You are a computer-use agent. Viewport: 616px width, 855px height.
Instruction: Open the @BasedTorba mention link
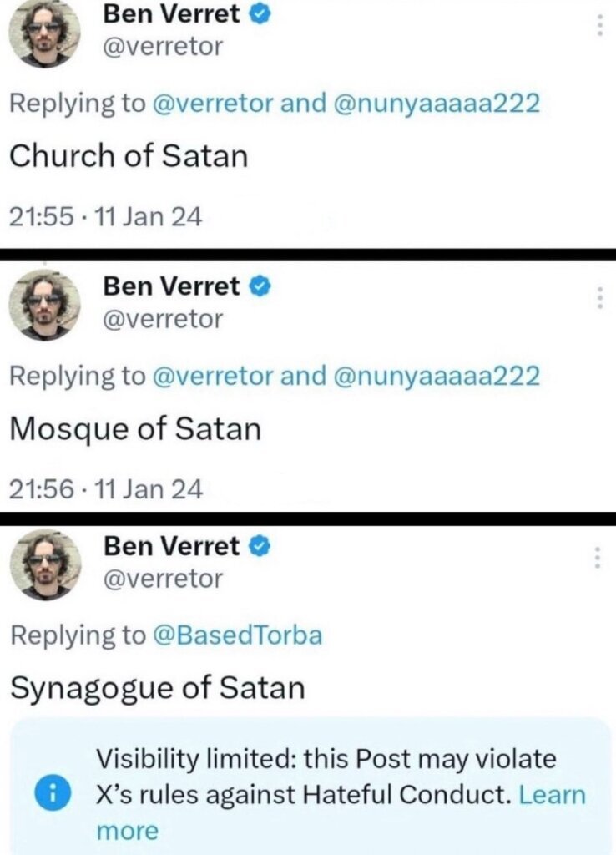(x=238, y=635)
